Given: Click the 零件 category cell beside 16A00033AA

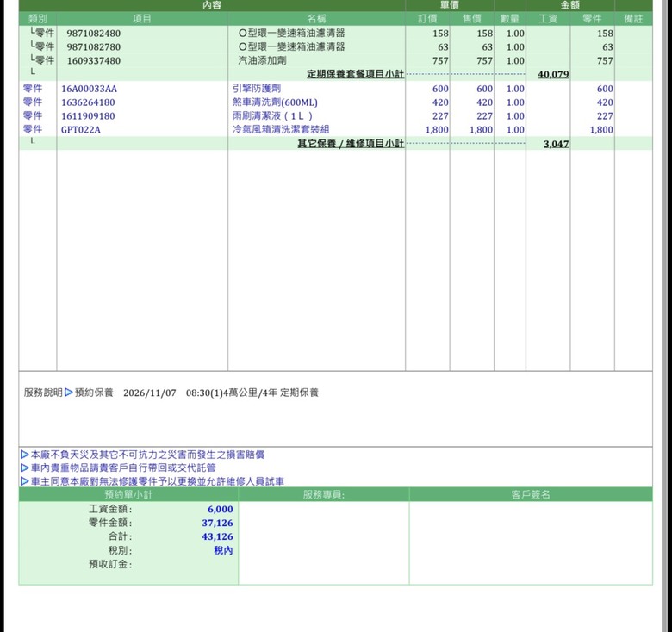Looking at the screenshot, I should [33, 88].
